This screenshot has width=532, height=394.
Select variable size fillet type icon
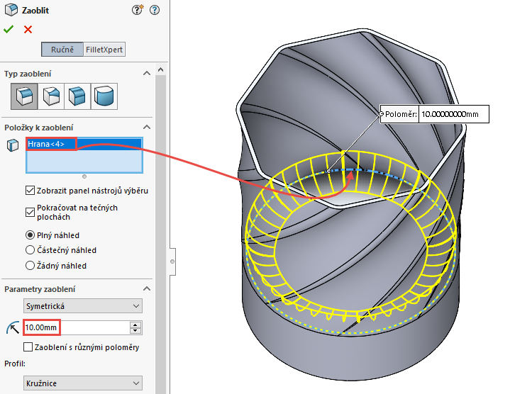51,96
